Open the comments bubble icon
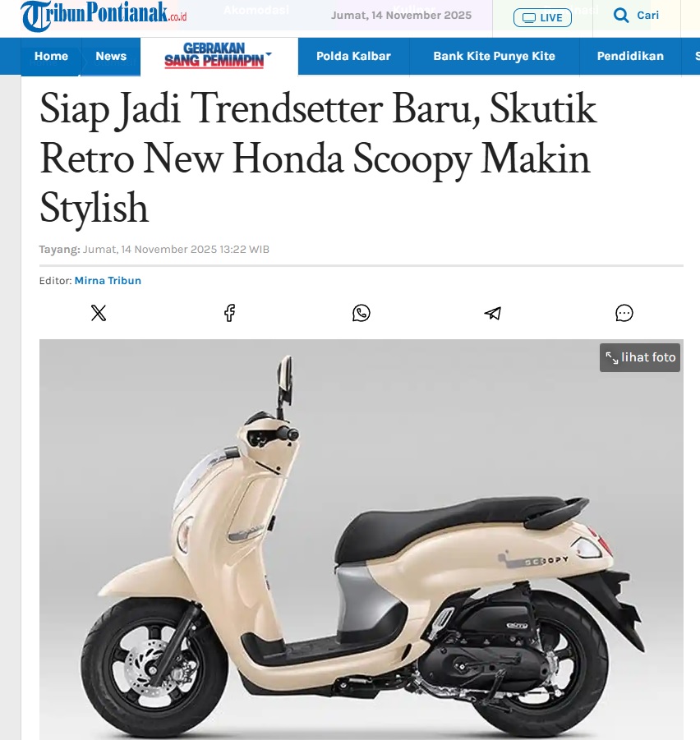The image size is (700, 740). pos(624,313)
